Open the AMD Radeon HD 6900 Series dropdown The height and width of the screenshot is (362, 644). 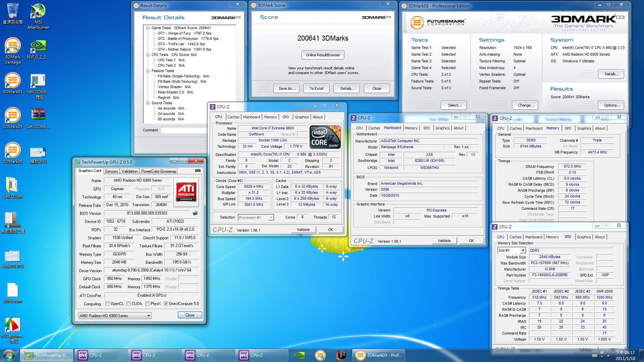point(115,316)
